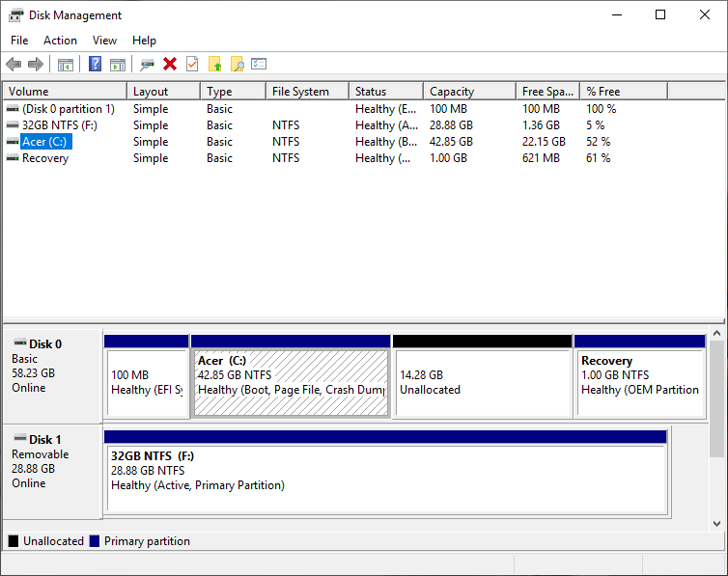
Task: Sort by the Status column header
Action: click(387, 92)
